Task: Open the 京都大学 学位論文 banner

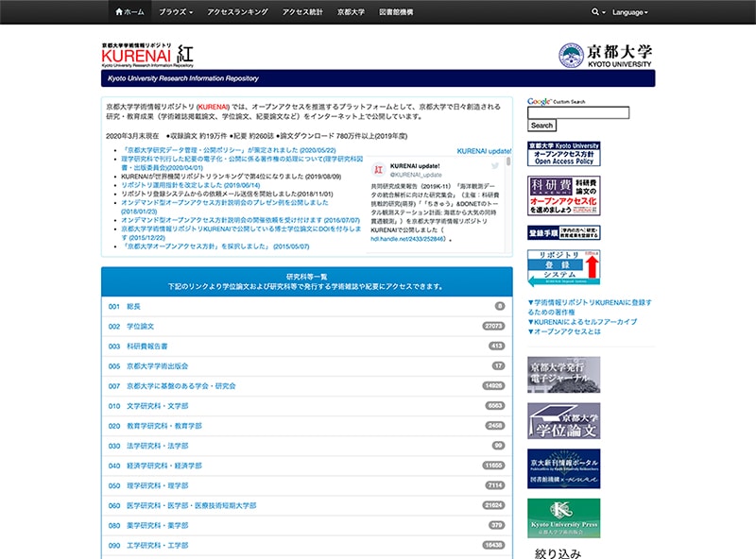Action: (563, 421)
